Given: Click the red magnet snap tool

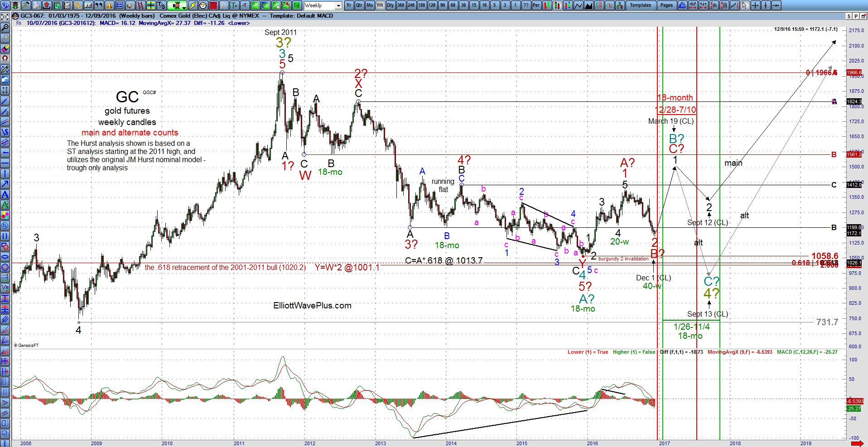Looking at the screenshot, I should 5,59.
